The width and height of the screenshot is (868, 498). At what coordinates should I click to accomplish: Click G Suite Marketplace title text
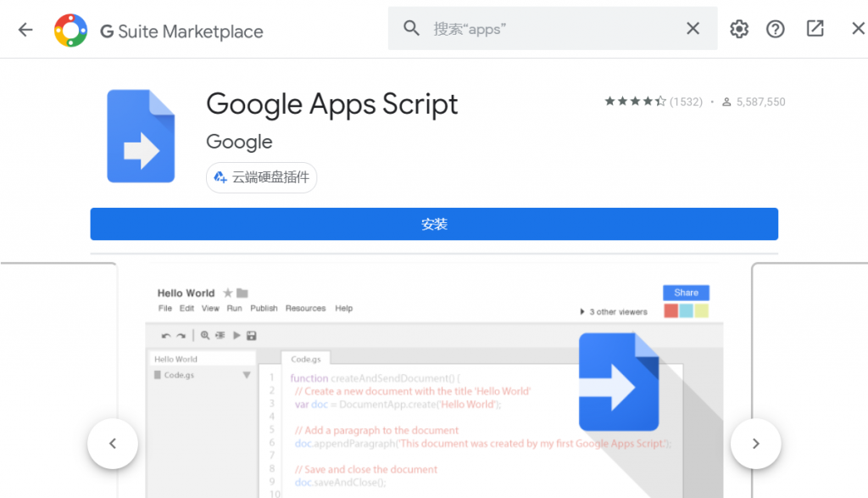tap(181, 31)
